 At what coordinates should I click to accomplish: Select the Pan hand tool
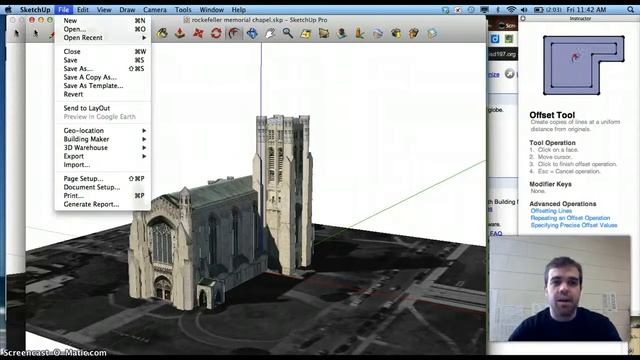pyautogui.click(x=270, y=33)
